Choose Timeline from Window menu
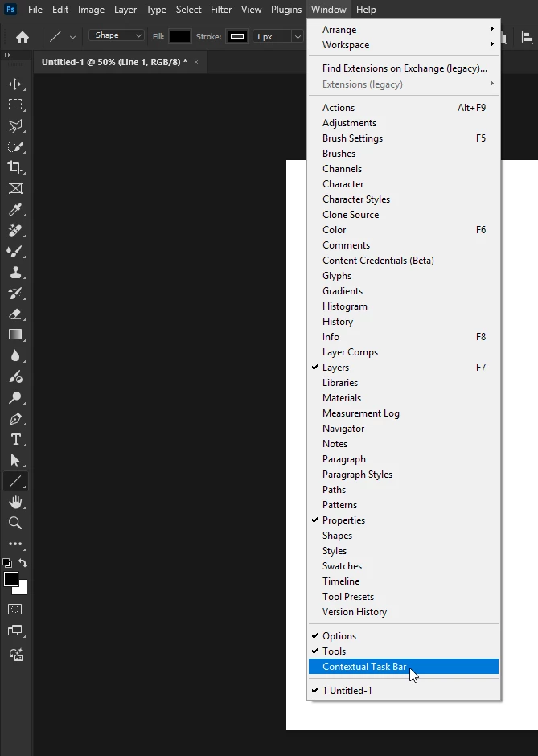This screenshot has height=756, width=538. click(404, 581)
